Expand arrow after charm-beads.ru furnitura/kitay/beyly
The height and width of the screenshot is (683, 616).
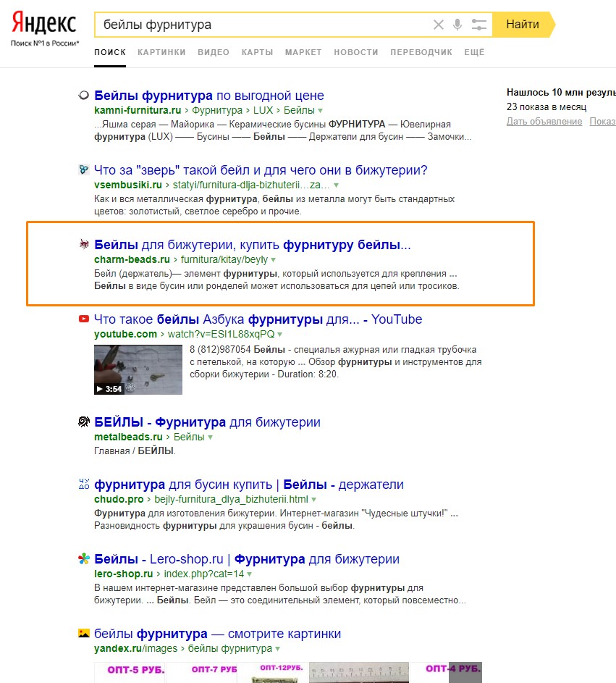(274, 260)
